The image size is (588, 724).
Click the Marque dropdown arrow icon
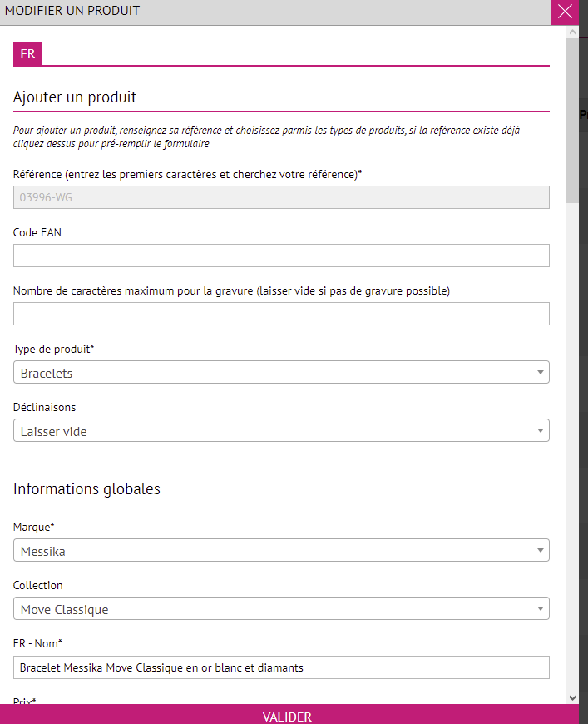(x=540, y=550)
